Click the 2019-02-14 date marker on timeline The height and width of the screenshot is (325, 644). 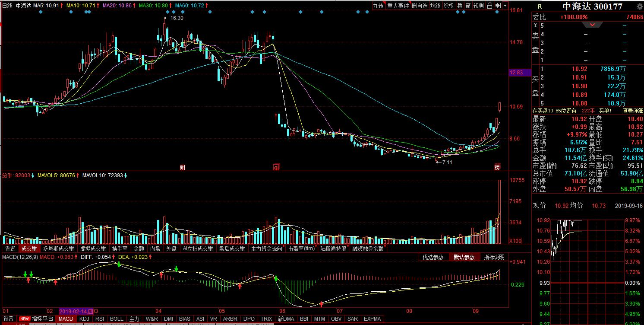tap(76, 311)
